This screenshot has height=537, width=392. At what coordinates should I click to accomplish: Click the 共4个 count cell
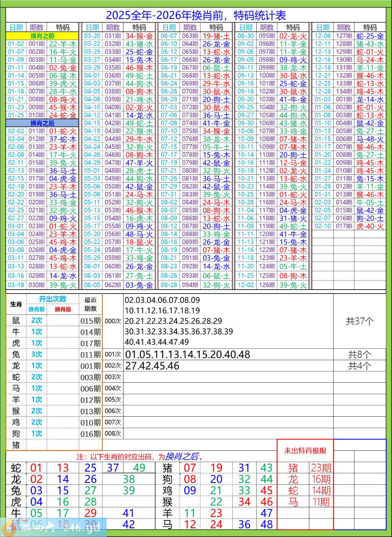(359, 366)
